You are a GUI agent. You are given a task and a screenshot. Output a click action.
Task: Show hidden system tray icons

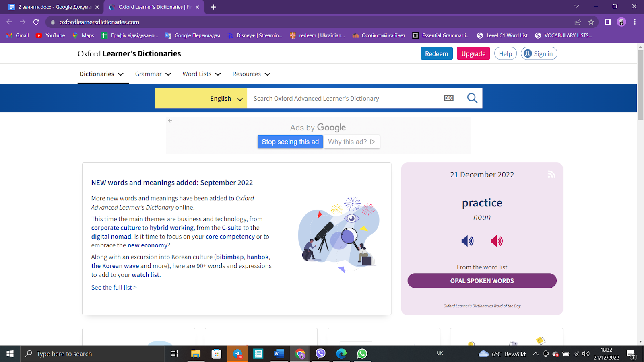point(535,354)
